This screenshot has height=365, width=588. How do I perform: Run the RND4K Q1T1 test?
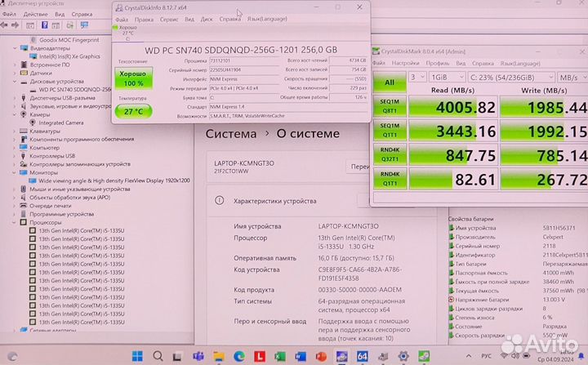(390, 179)
